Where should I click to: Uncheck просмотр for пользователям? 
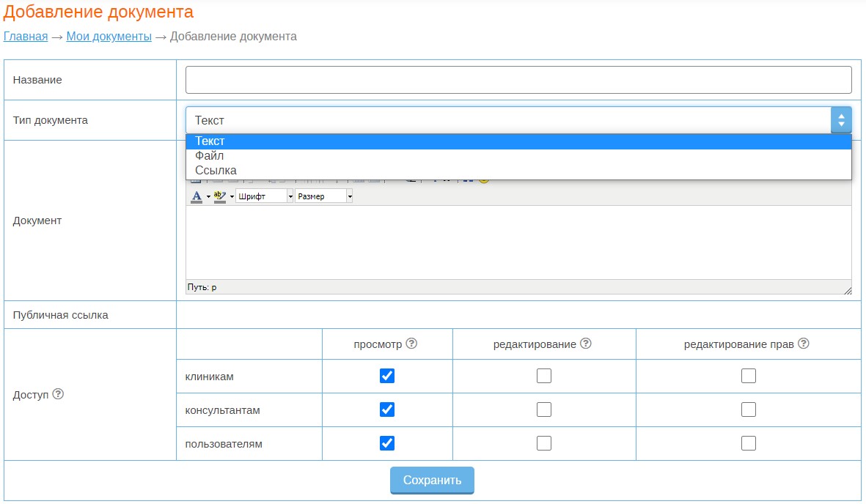pos(387,443)
